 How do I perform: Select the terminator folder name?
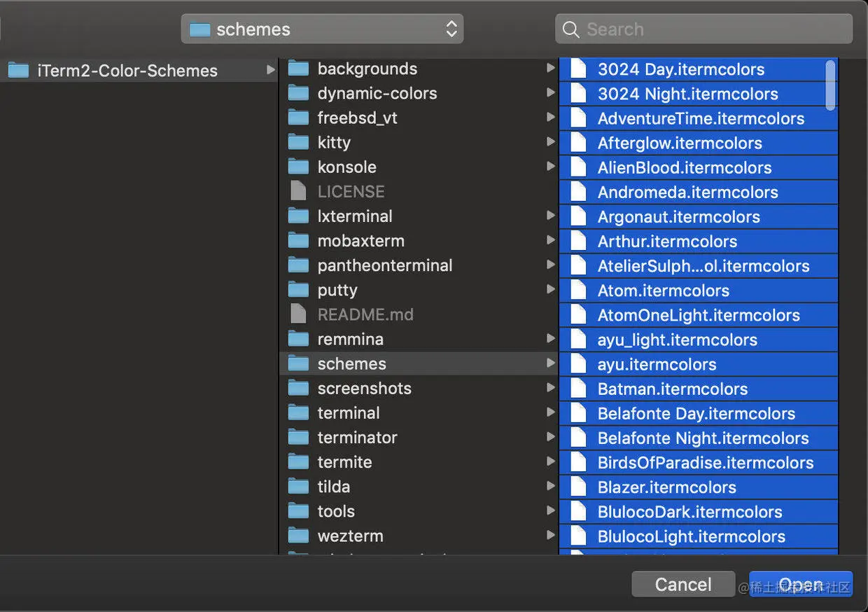coord(358,438)
